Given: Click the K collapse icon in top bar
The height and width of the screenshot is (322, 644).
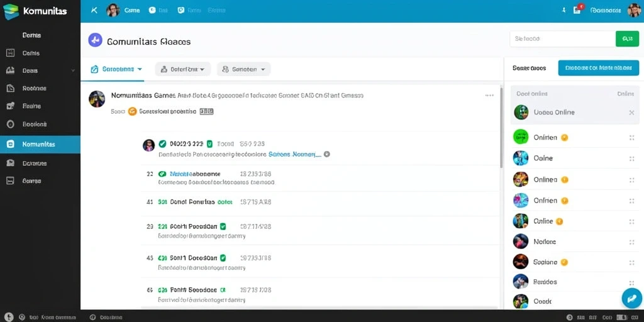Looking at the screenshot, I should 94,10.
